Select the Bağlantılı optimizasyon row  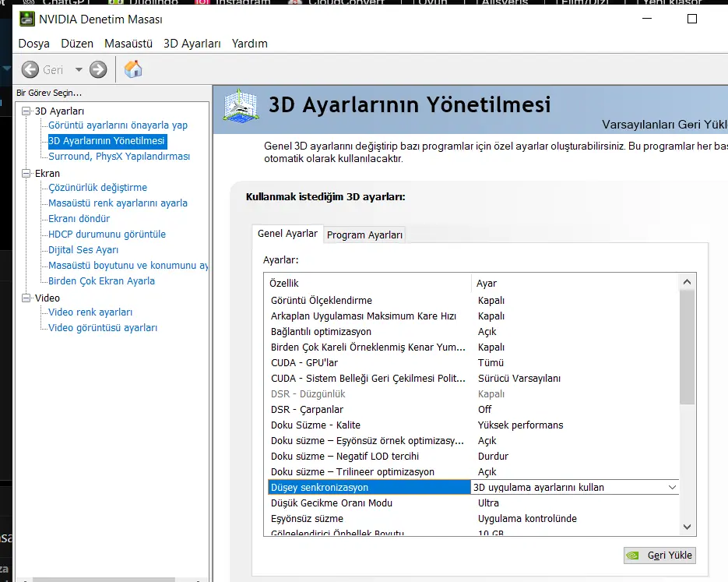[x=473, y=332]
